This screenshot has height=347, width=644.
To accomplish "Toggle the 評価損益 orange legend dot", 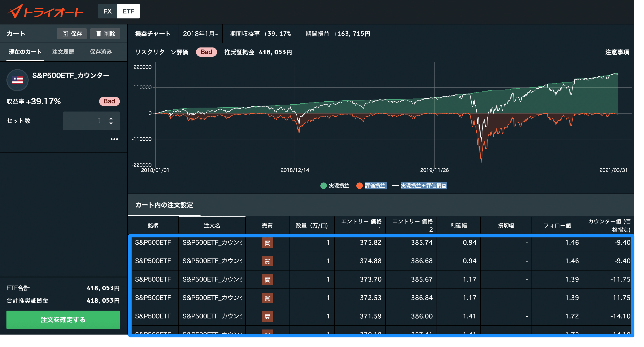I will 360,186.
